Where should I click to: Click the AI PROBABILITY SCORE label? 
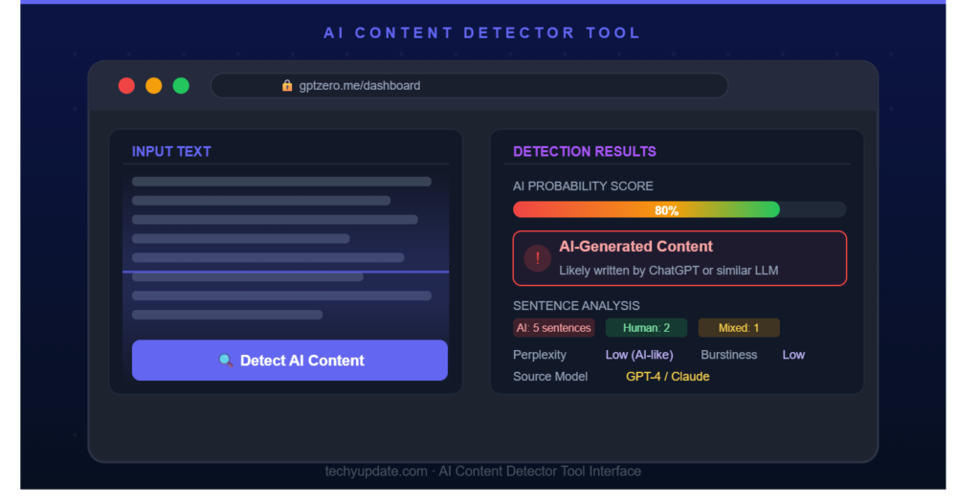click(583, 186)
